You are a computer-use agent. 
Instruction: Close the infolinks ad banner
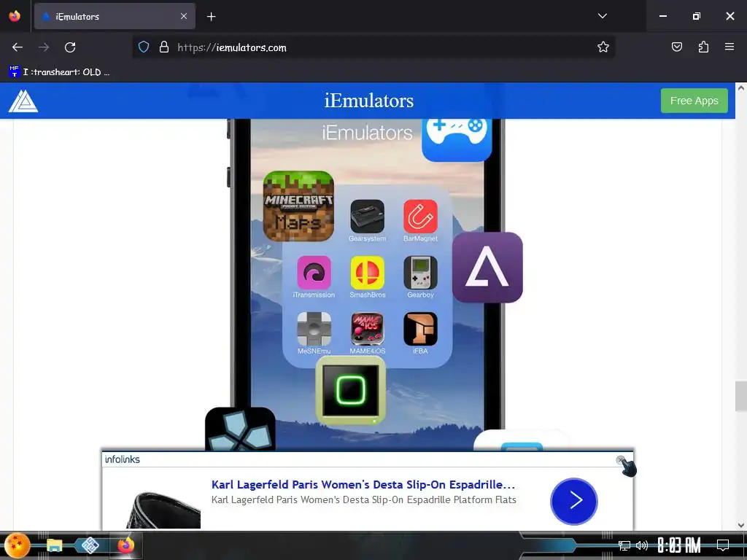pos(620,460)
